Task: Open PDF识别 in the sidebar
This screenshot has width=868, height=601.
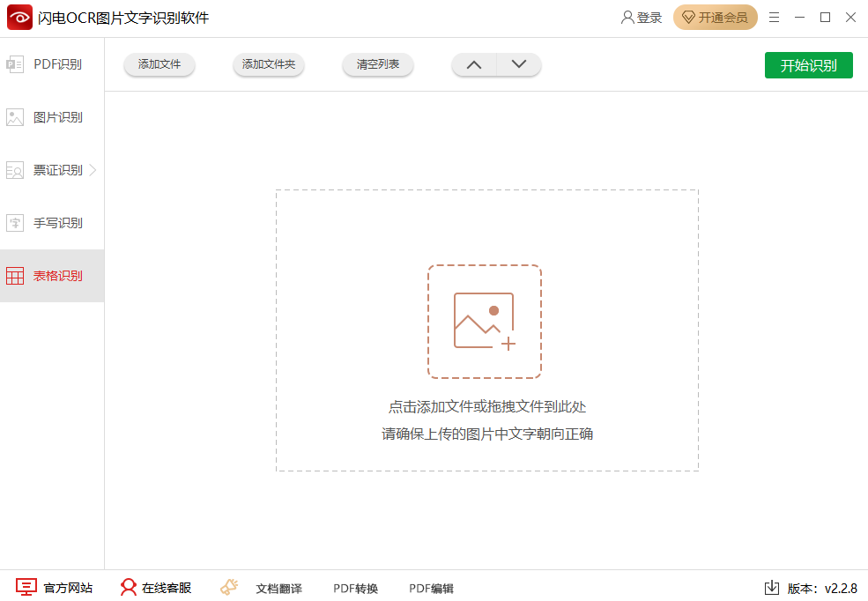Action: [52, 64]
